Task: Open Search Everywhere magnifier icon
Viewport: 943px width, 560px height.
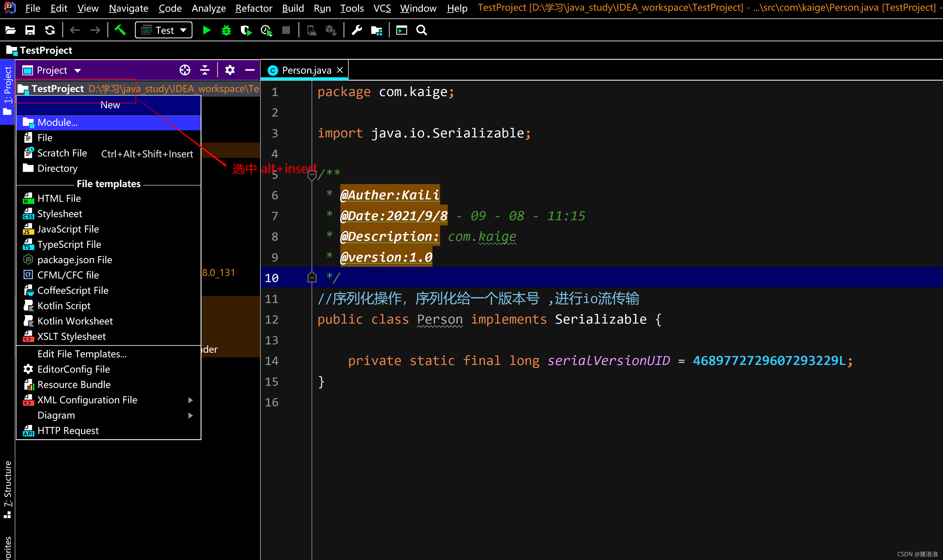Action: [421, 30]
